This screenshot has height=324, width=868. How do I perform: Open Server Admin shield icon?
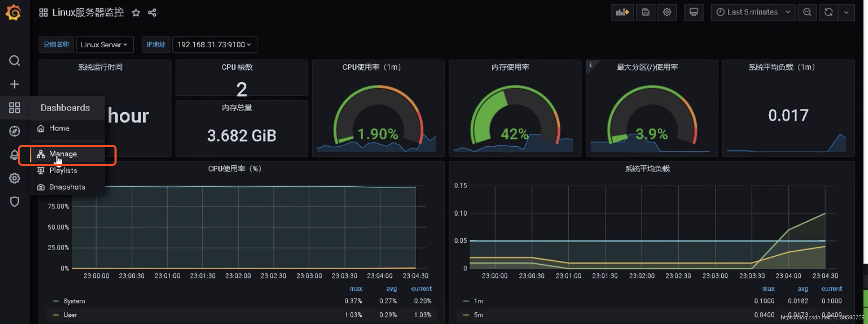pyautogui.click(x=14, y=201)
